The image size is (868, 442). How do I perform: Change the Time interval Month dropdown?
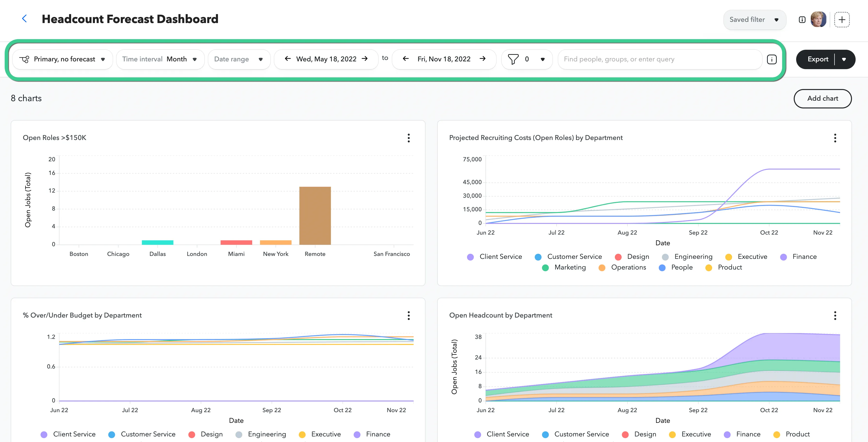160,59
